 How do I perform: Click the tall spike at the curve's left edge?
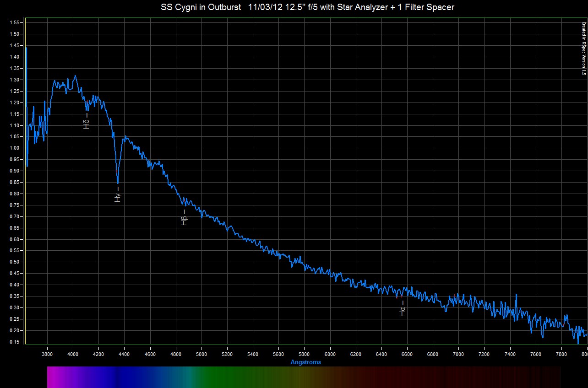click(x=26, y=48)
